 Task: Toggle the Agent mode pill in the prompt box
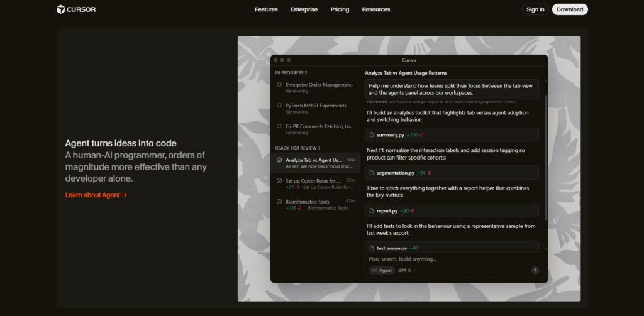pos(382,270)
